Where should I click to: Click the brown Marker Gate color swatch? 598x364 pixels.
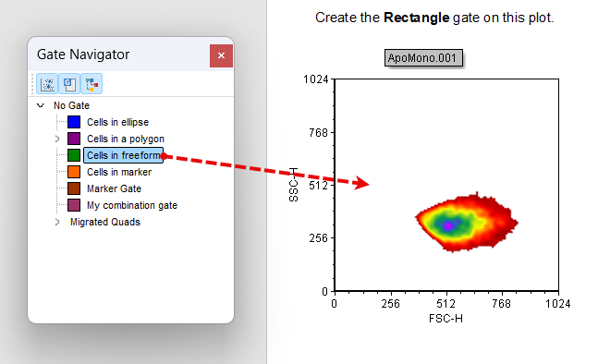coord(74,188)
